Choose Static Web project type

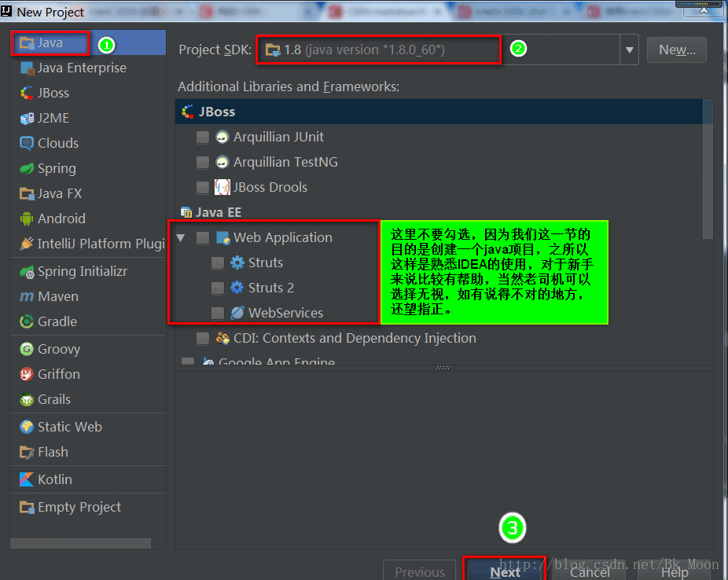[x=70, y=427]
